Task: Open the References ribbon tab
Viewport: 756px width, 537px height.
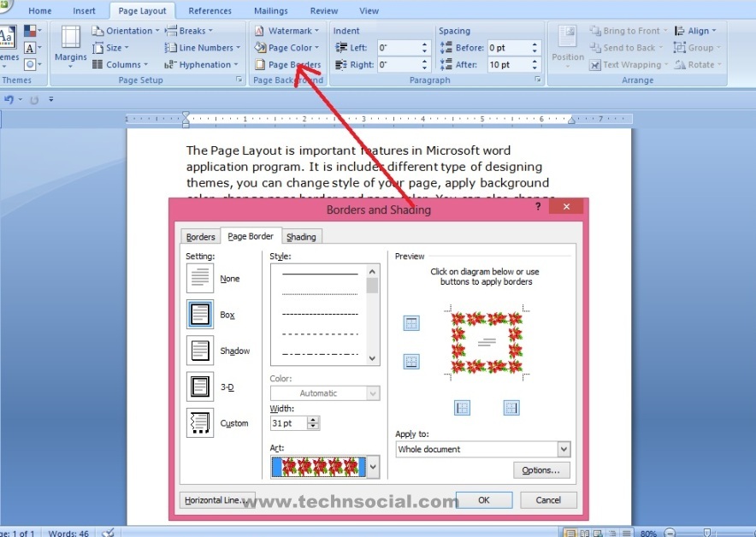Action: click(210, 10)
